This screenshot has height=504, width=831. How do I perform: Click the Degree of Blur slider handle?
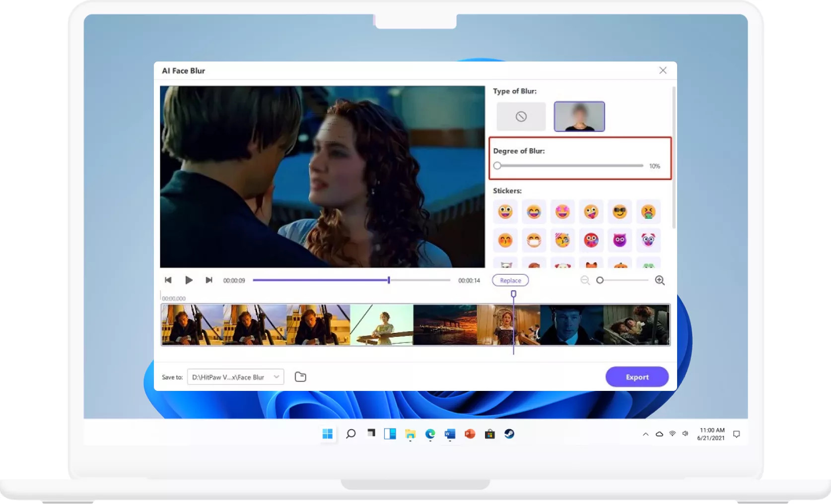(497, 165)
